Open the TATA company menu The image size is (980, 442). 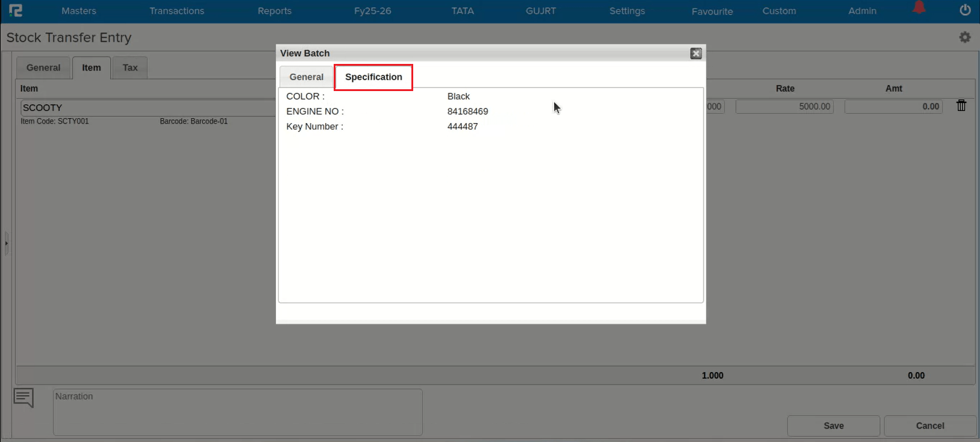[463, 11]
